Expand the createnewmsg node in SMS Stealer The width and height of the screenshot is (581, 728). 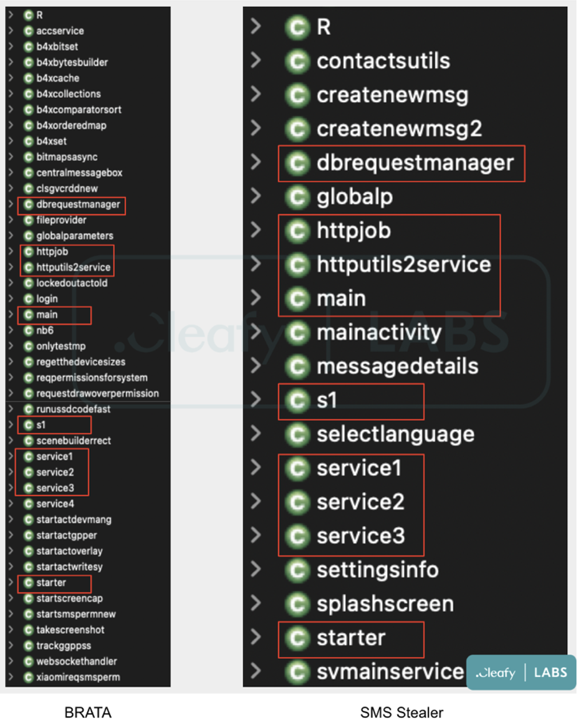coord(256,94)
